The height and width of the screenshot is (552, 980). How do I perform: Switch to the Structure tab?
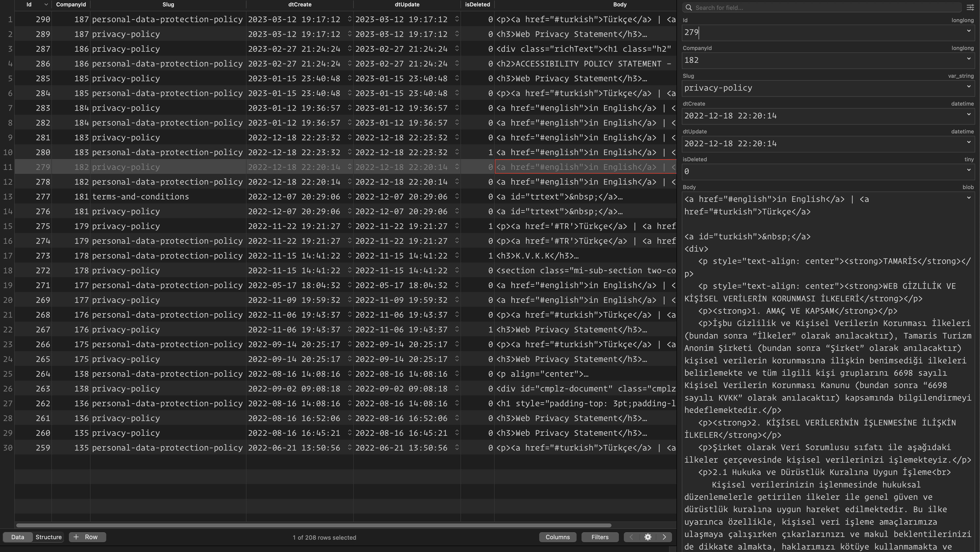48,537
